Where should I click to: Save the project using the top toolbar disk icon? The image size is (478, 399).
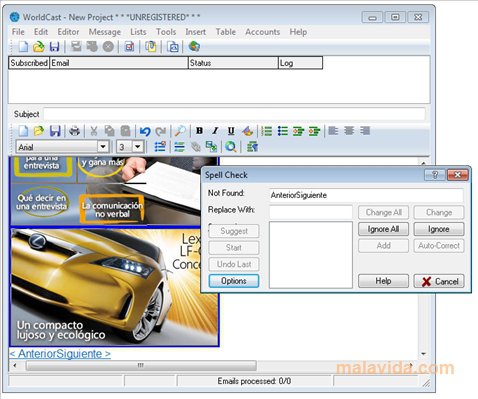54,46
